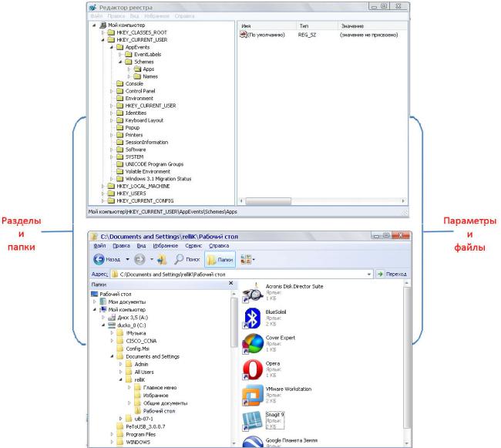Click the Names folder icon in registry tree

click(137, 76)
